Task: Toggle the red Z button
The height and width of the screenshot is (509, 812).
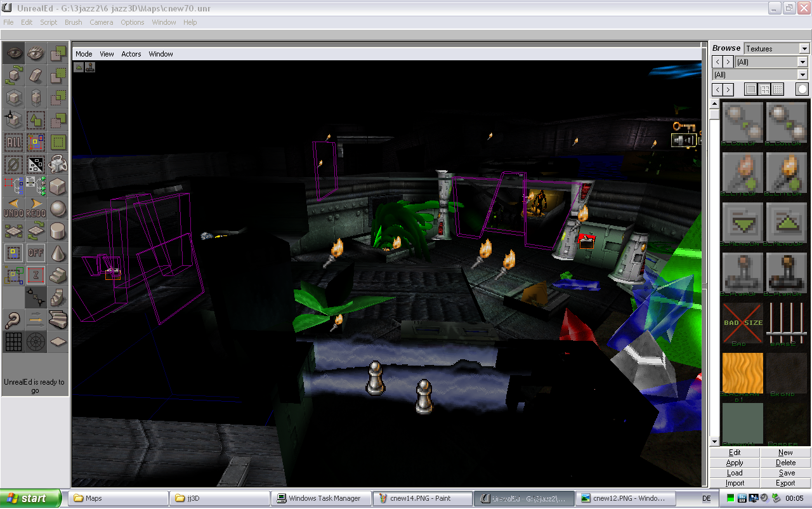Action: pos(36,275)
